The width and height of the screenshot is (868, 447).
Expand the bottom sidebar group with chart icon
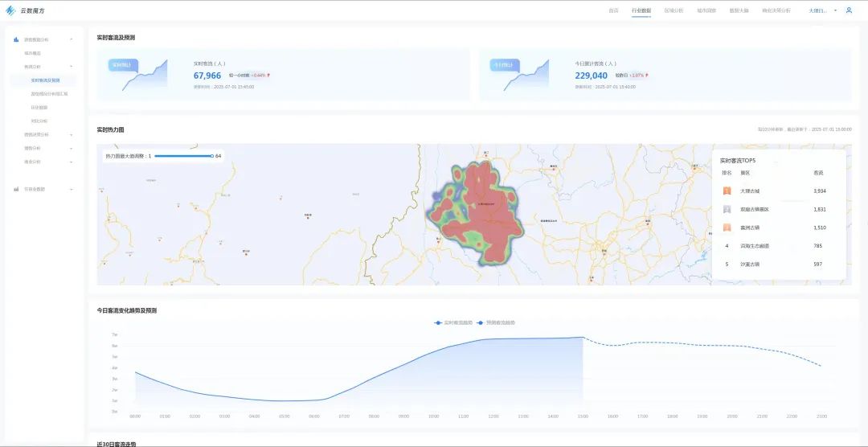(72, 190)
